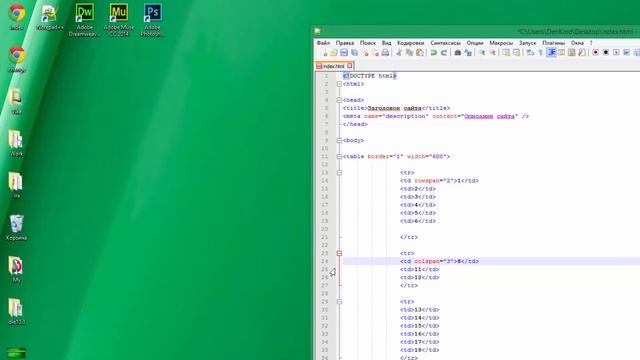Collapse the red tr fold marker on line 23
The image size is (640, 360).
[339, 253]
